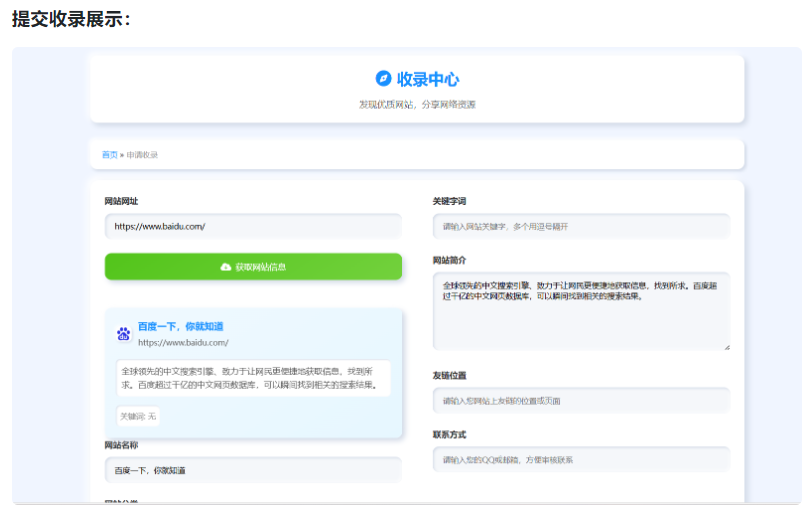
Task: Click into the 关键字词 keywords input
Action: tap(580, 226)
